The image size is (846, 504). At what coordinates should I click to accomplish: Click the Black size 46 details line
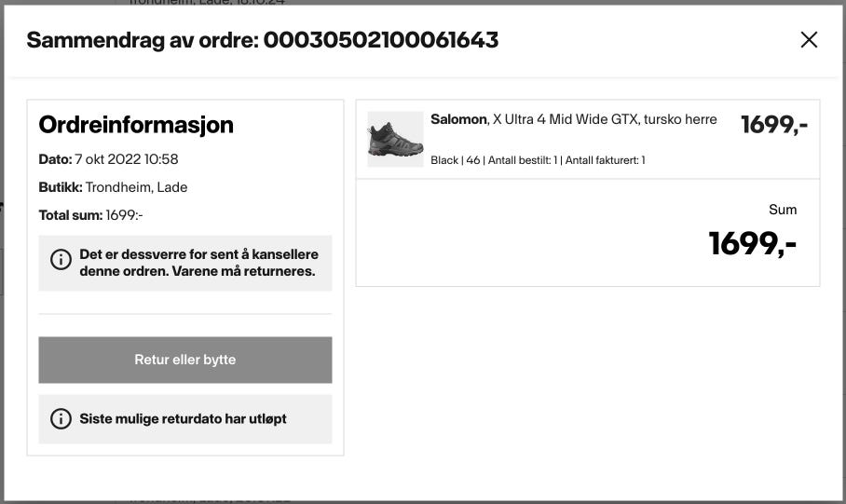coord(538,160)
